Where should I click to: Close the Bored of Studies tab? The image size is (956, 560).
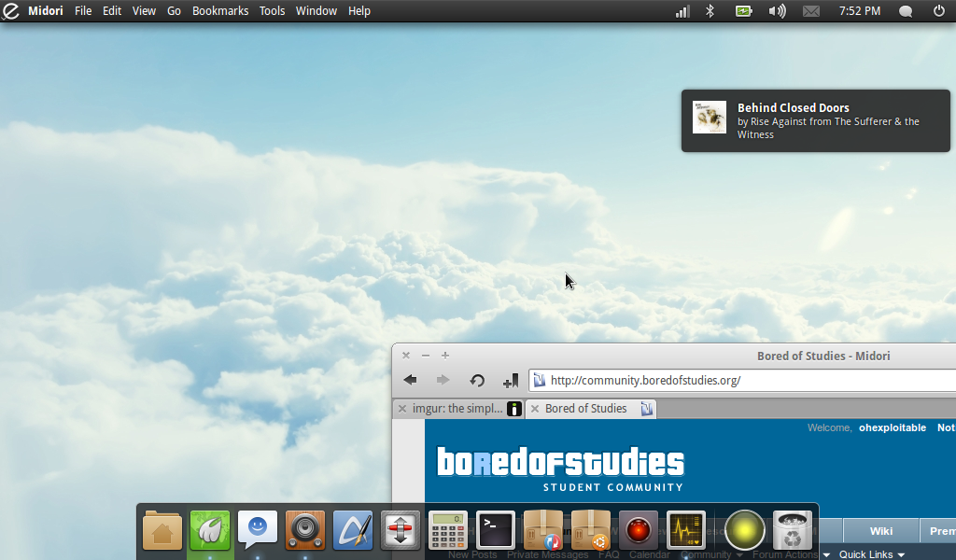click(x=535, y=409)
